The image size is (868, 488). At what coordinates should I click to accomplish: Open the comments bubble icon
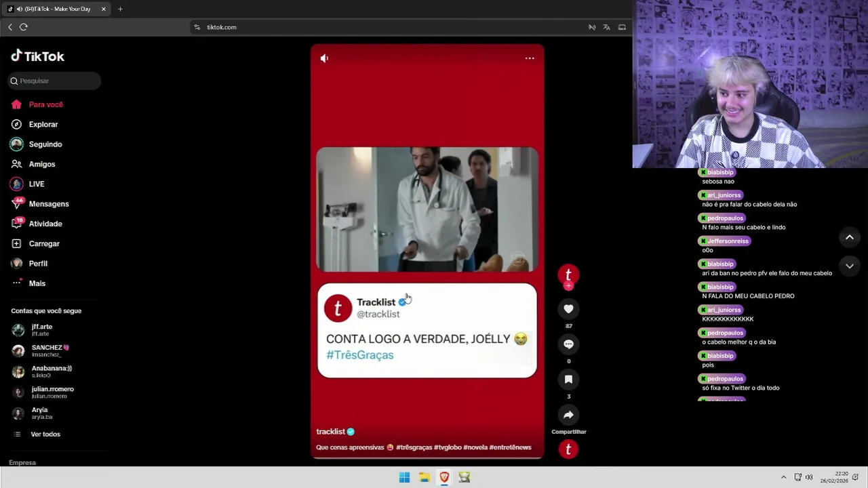568,344
